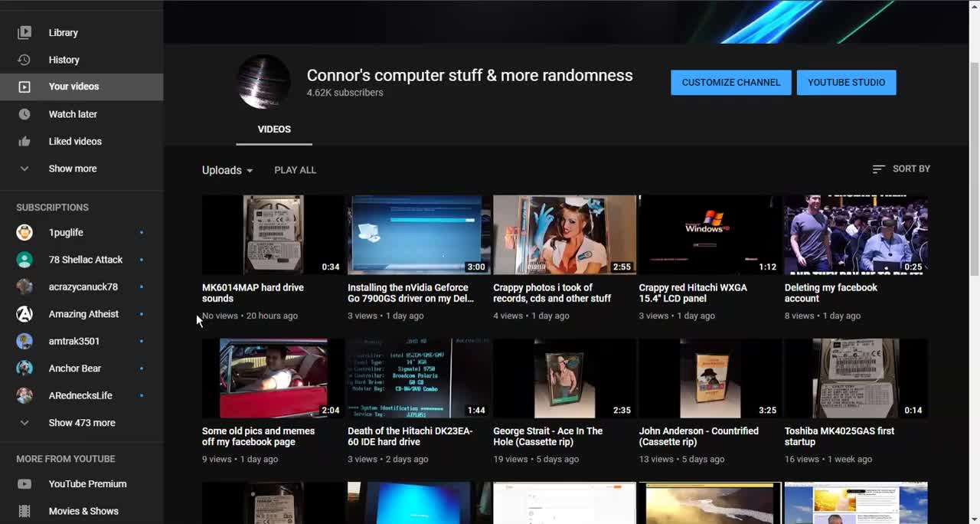980x524 pixels.
Task: Open YouTube Premium icon
Action: click(x=24, y=484)
